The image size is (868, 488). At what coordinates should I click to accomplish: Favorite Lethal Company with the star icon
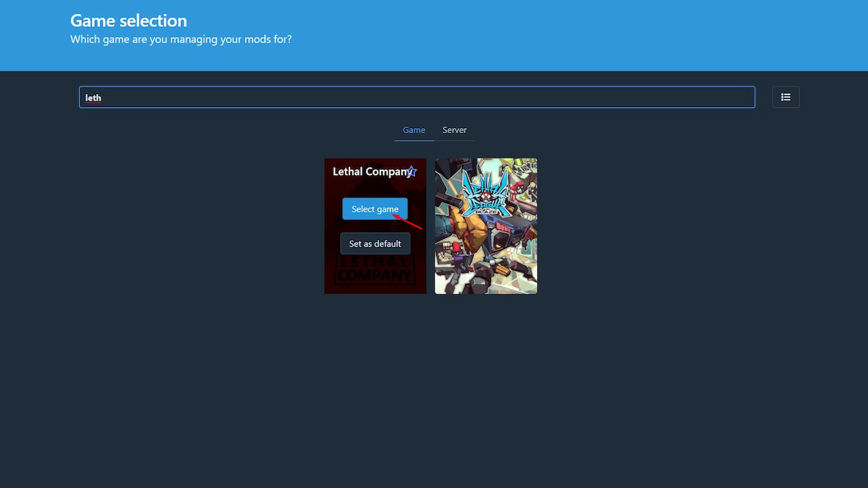[x=412, y=171]
